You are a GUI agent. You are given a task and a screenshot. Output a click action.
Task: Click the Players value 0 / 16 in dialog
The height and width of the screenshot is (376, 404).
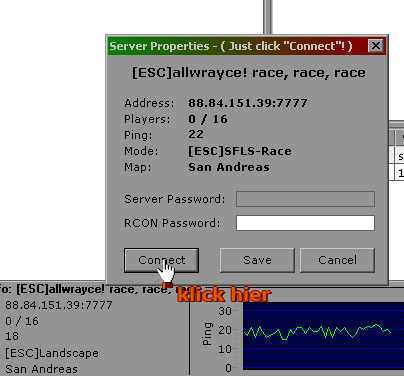[208, 119]
